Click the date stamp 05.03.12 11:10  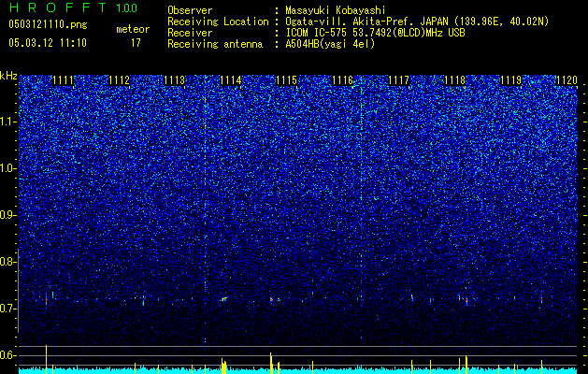(48, 43)
